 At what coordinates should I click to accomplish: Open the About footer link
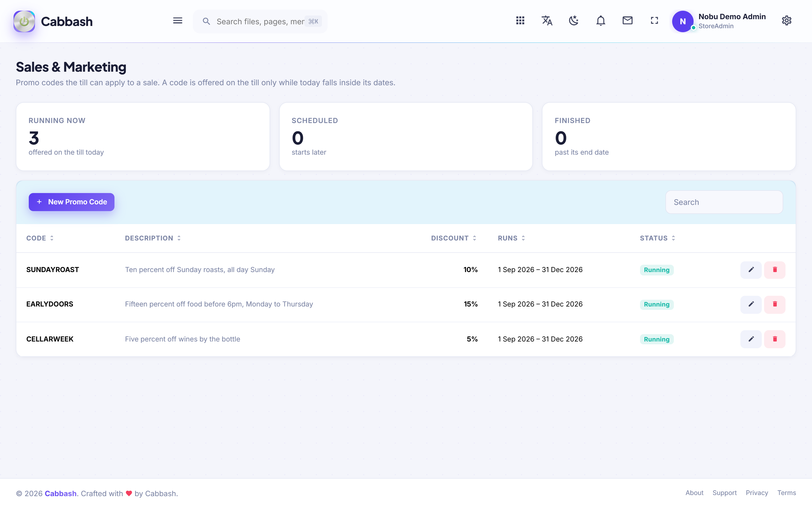(x=694, y=493)
